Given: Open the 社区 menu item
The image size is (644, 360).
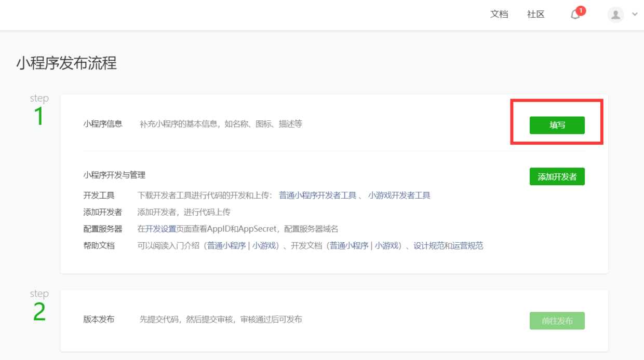Looking at the screenshot, I should point(536,15).
